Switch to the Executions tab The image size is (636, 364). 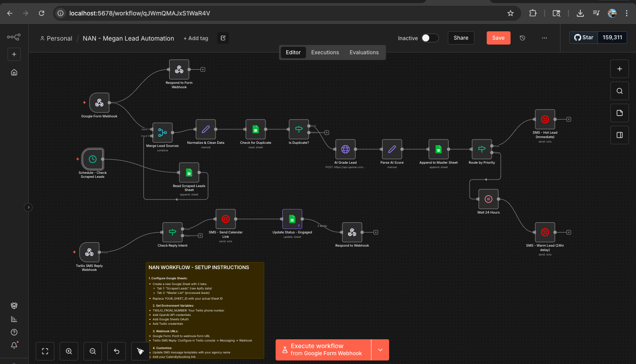pos(325,52)
